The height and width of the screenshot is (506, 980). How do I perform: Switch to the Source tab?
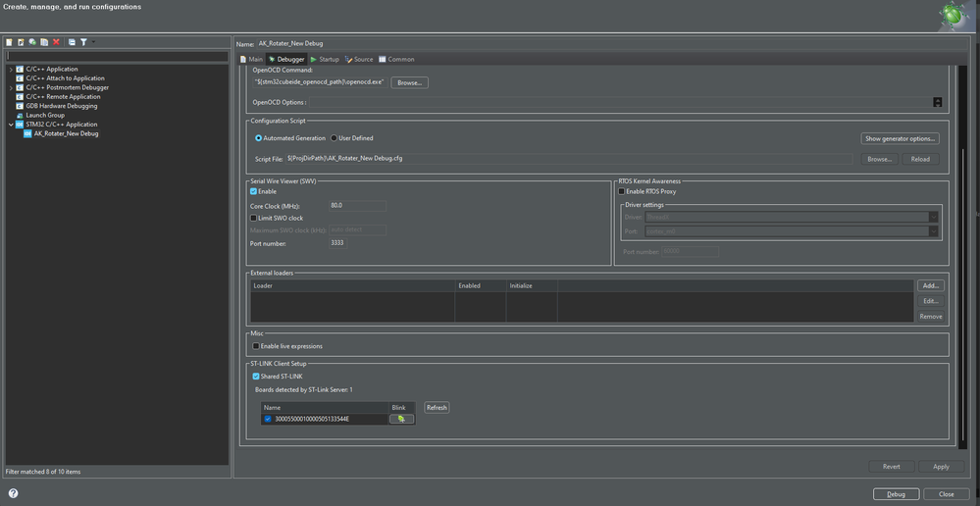tap(359, 60)
